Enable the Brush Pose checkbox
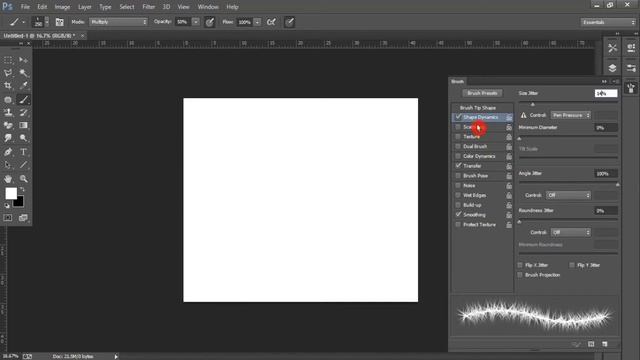The width and height of the screenshot is (640, 360). (458, 176)
